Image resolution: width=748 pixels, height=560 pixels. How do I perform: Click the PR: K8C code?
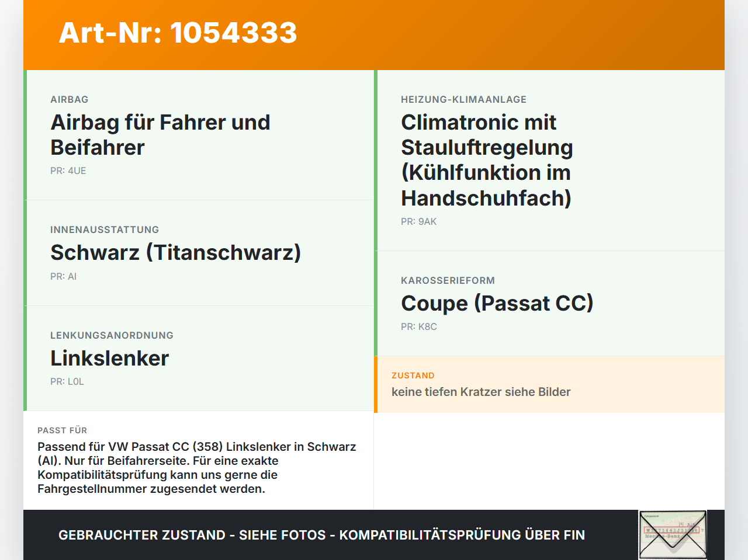[419, 327]
